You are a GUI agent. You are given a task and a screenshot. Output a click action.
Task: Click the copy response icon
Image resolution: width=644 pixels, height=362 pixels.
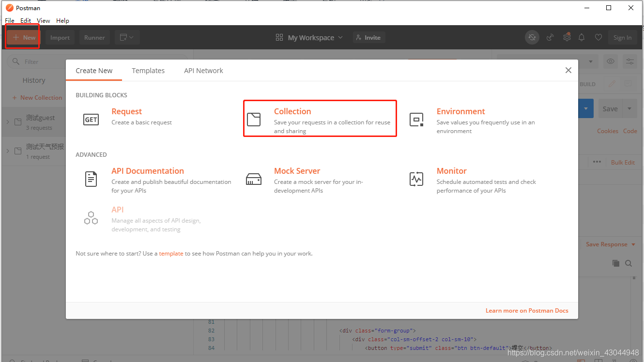pos(616,263)
